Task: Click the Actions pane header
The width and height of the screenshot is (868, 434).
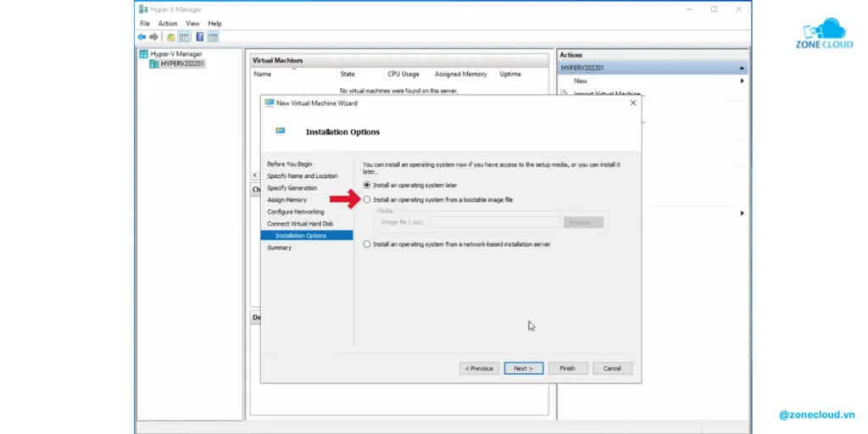Action: click(x=653, y=55)
